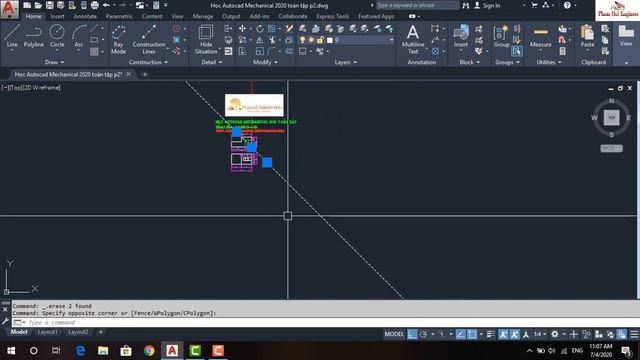Select the Line drawing tool

coord(12,36)
